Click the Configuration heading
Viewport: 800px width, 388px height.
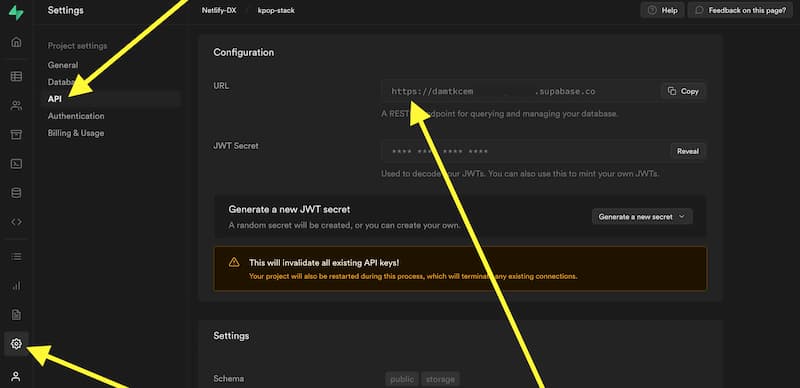click(243, 53)
